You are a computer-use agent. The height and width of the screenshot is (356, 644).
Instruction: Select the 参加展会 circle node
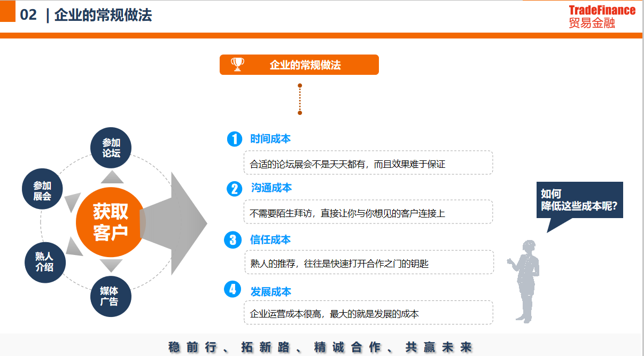[x=42, y=191]
